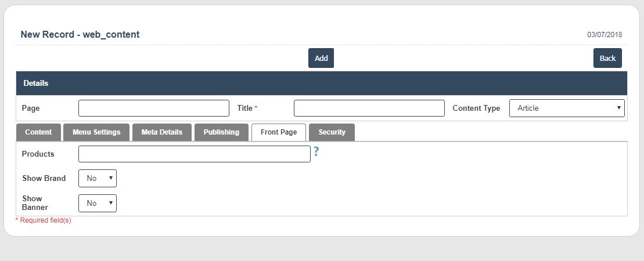The height and width of the screenshot is (261, 644).
Task: Click the 03/07/2018 date text
Action: pos(605,35)
